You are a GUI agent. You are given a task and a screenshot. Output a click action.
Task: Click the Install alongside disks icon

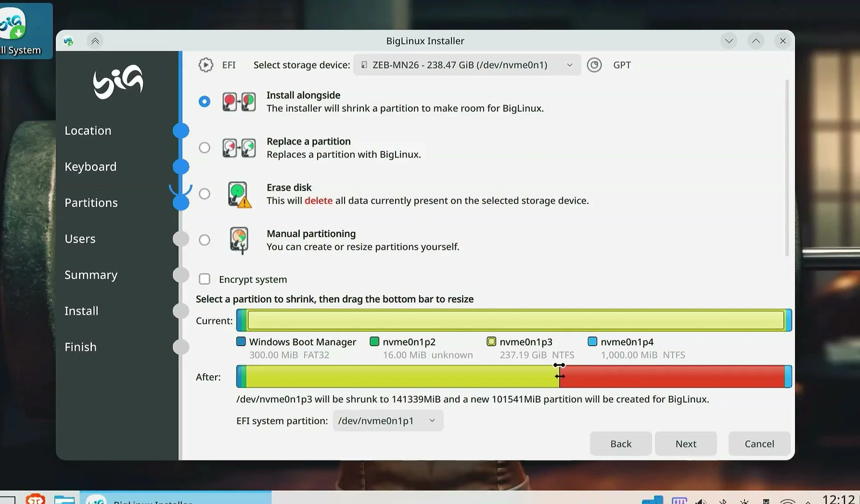239,102
